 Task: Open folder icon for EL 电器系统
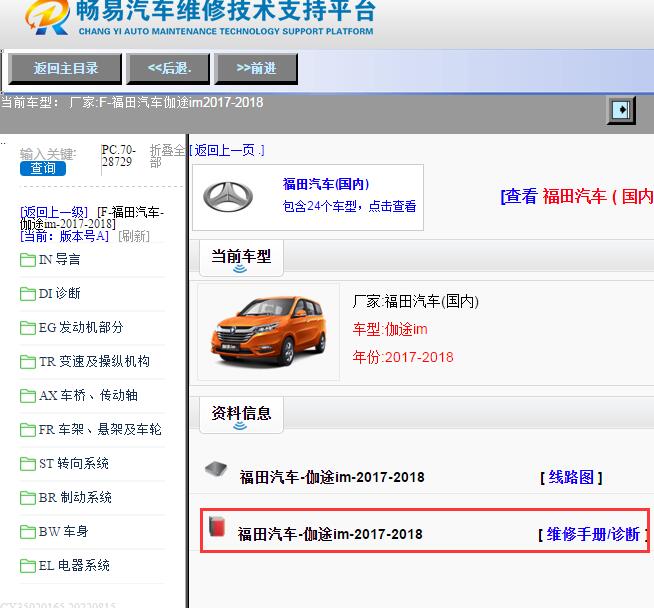[28, 566]
